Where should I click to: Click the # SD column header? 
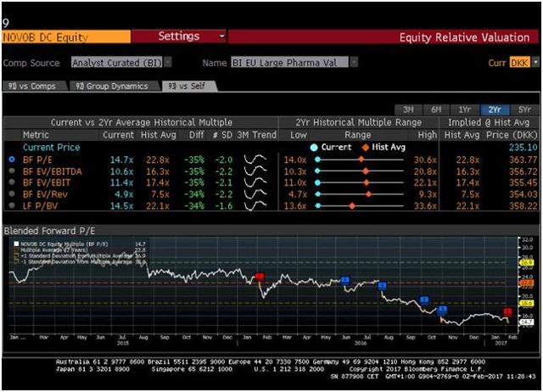point(222,135)
